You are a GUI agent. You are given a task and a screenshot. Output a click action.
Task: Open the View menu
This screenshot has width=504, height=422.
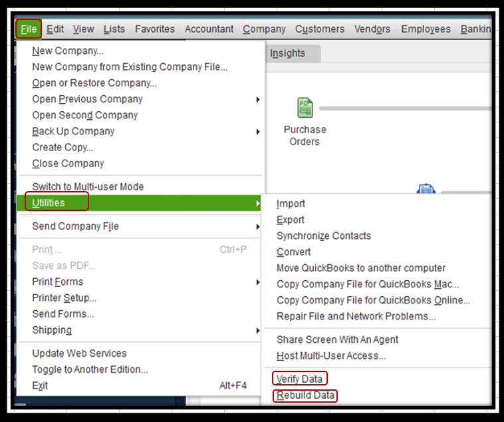(x=83, y=29)
